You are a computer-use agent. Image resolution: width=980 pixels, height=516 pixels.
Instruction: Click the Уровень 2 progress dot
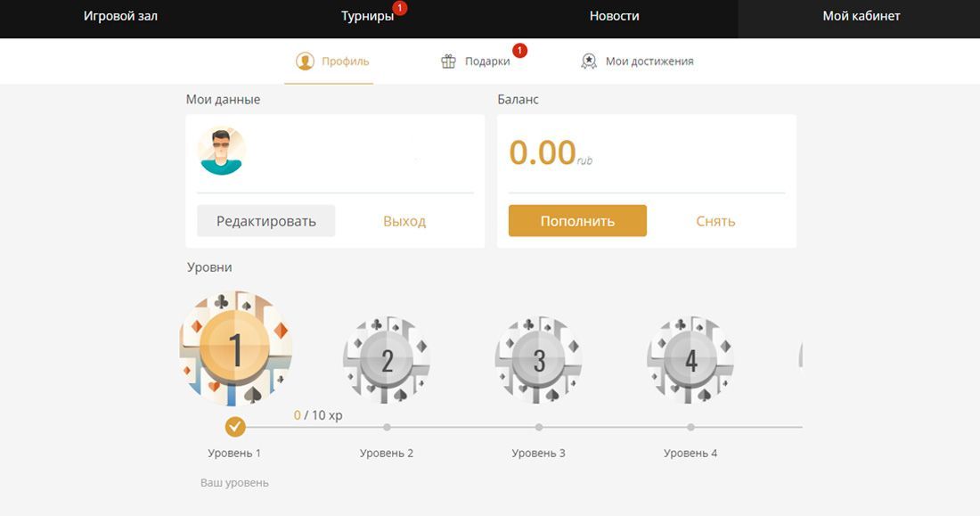click(x=387, y=427)
